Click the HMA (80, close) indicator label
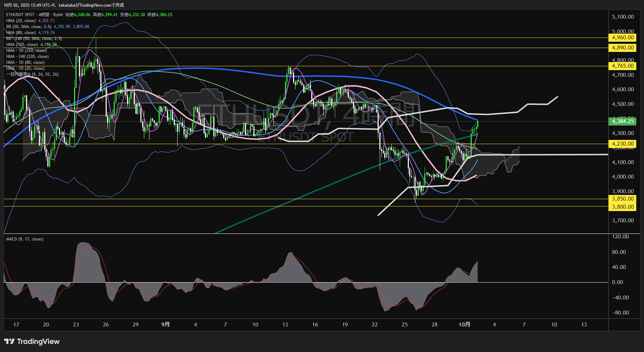 tap(21, 33)
